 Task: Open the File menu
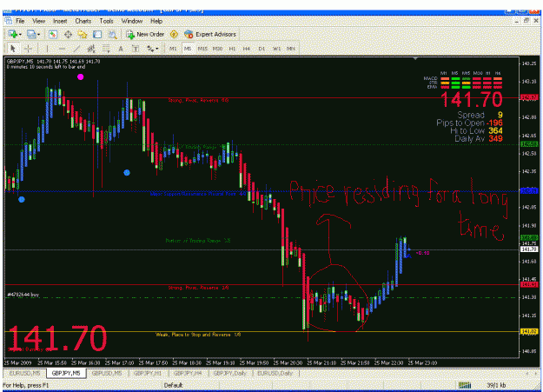click(20, 21)
